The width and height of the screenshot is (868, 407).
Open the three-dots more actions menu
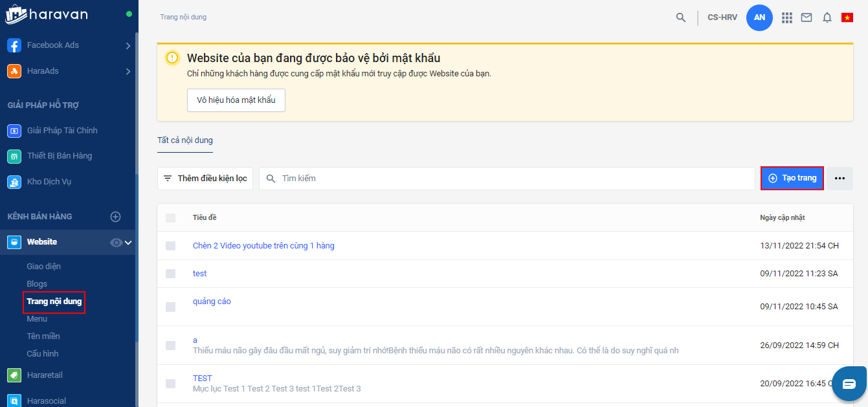pos(840,179)
